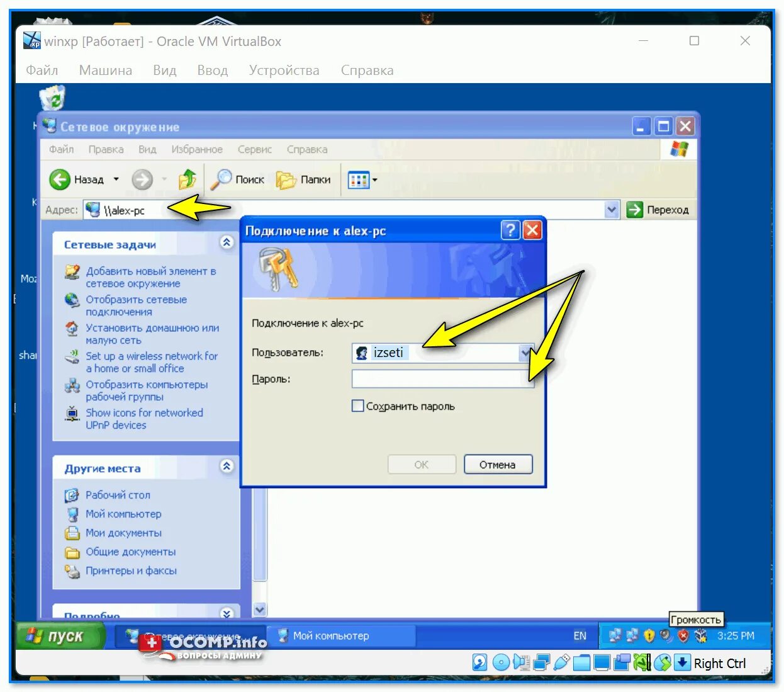Click the EN language indicator
This screenshot has width=784, height=692.
click(x=580, y=636)
